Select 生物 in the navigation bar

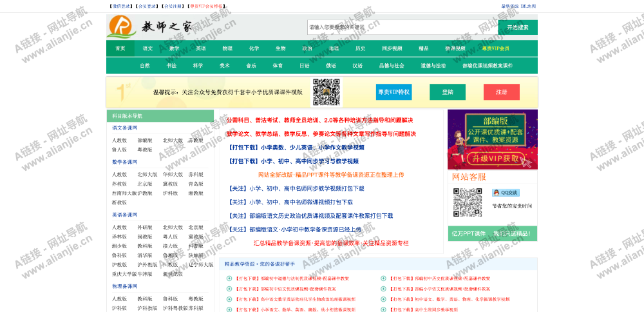tap(281, 48)
